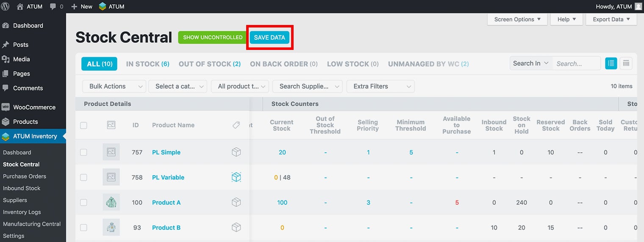Click the comments bubble icon in admin bar
This screenshot has width=644, height=242.
[53, 6]
